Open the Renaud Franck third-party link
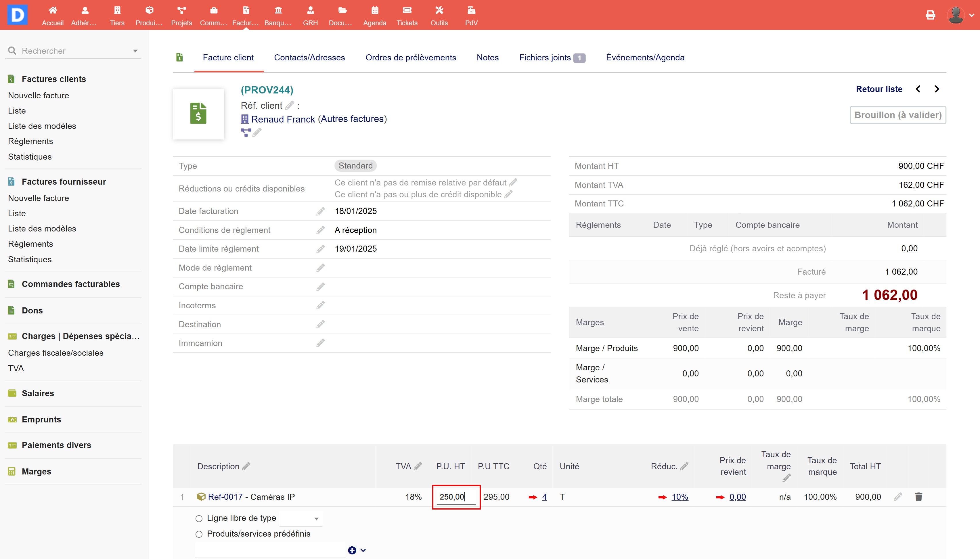This screenshot has height=559, width=980. pyautogui.click(x=283, y=119)
